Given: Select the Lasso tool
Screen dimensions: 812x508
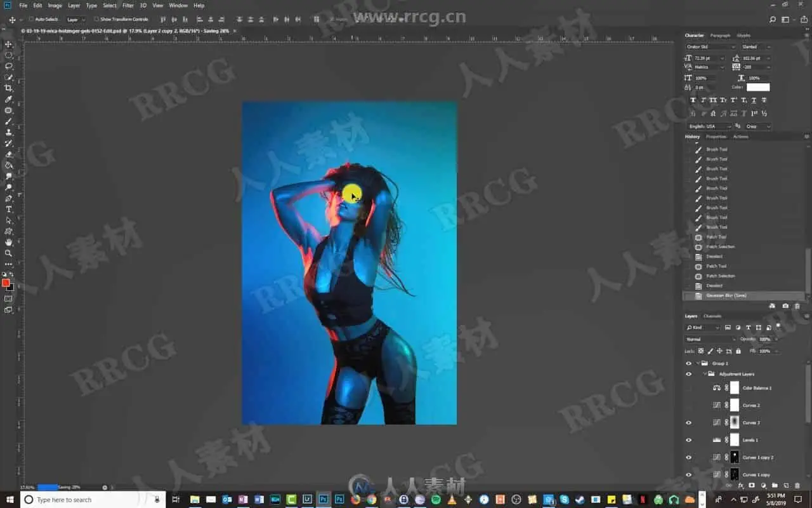Looking at the screenshot, I should pyautogui.click(x=8, y=66).
